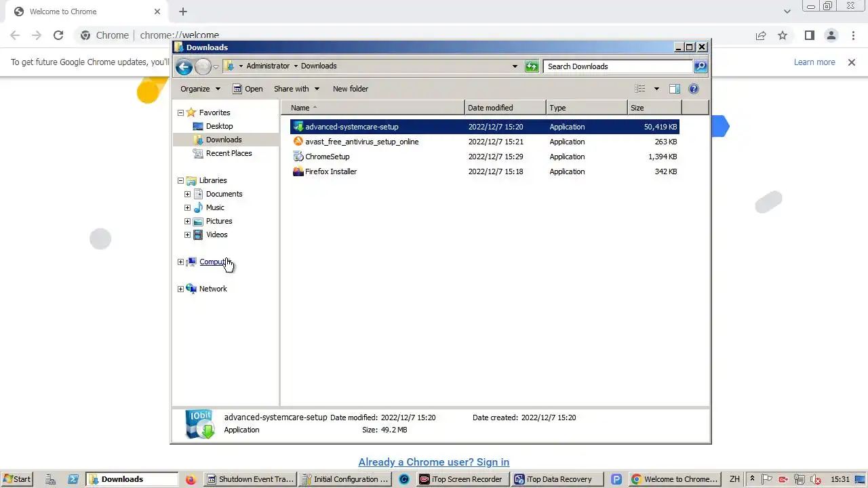Open Firefox from the taskbar

(191, 479)
